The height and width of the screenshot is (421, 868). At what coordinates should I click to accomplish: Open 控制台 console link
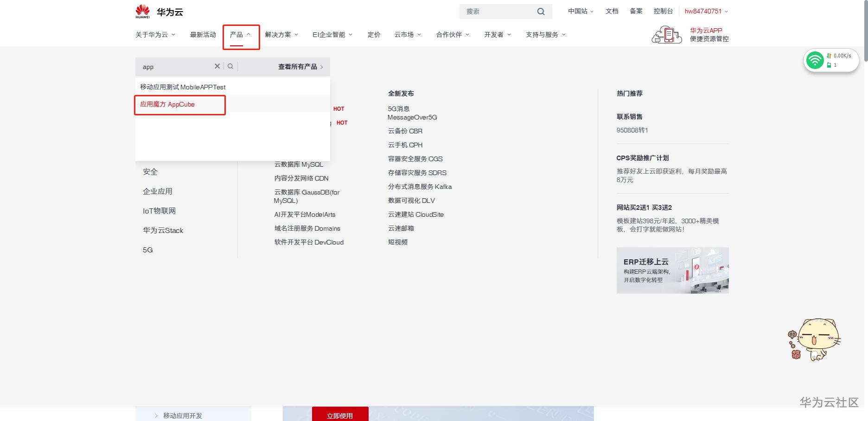[663, 11]
